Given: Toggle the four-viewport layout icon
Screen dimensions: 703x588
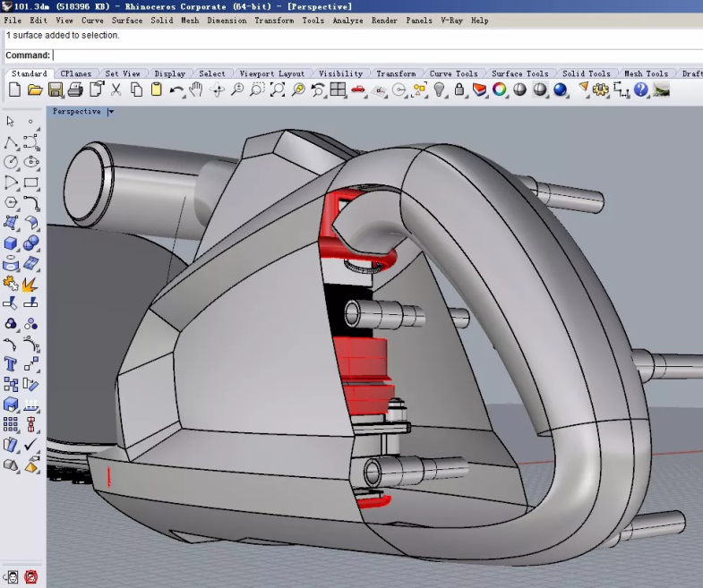Looking at the screenshot, I should [x=338, y=89].
